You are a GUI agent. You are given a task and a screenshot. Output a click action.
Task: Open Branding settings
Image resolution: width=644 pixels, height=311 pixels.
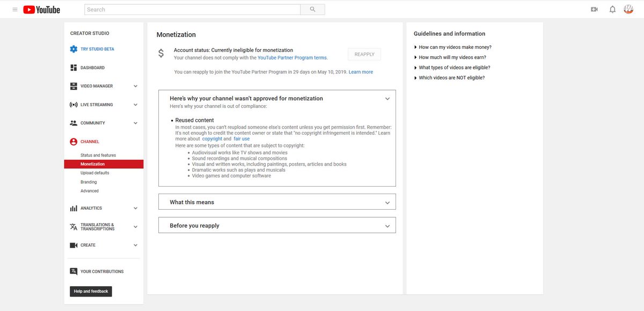[x=89, y=182]
